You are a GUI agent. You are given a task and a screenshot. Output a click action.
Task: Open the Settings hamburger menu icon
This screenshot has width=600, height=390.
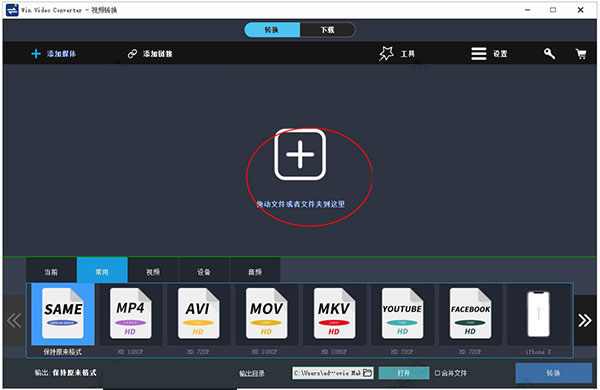(479, 54)
